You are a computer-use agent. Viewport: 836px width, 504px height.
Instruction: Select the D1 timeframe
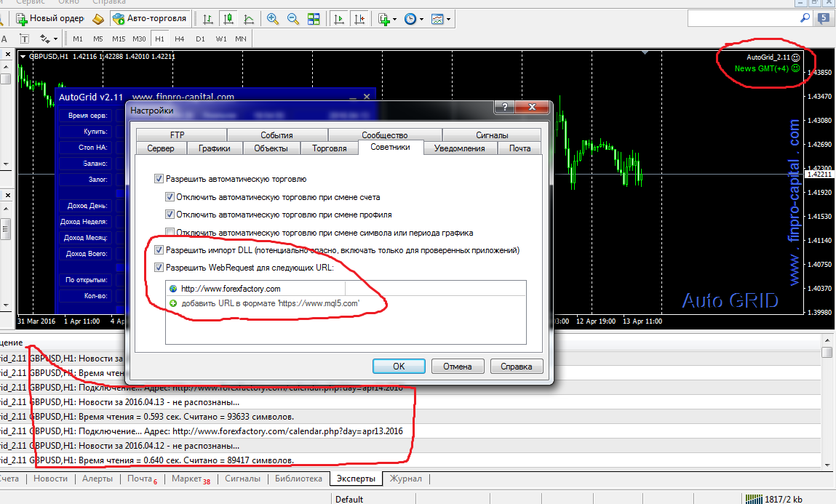click(201, 39)
